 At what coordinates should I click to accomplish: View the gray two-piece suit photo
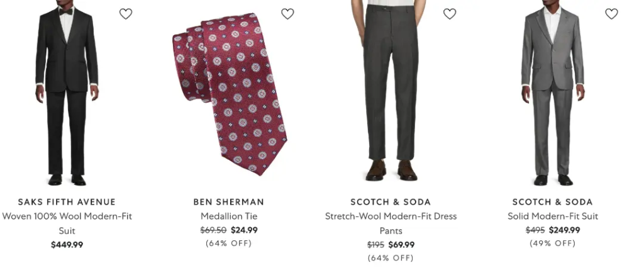(x=552, y=94)
